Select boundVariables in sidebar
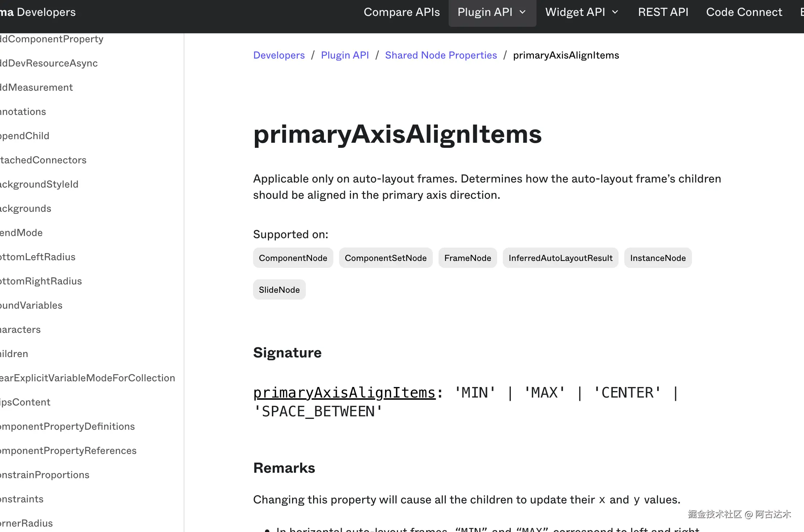 point(31,305)
